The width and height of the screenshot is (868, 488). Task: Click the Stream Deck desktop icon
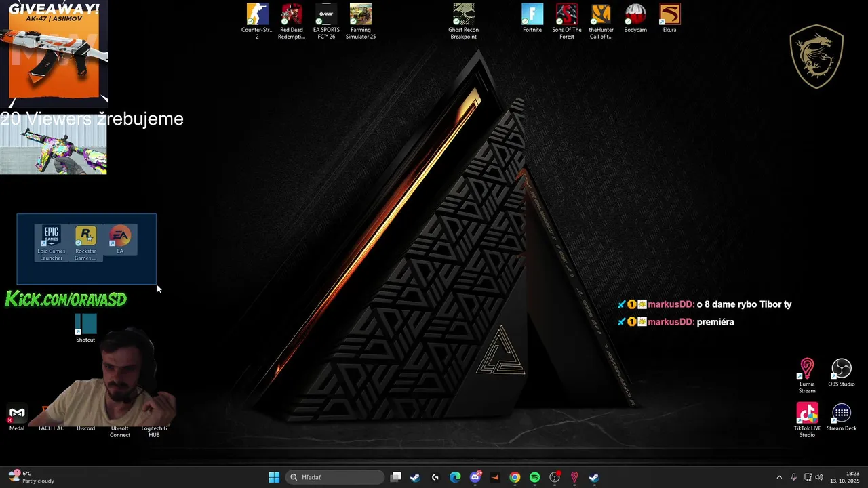[x=842, y=417]
